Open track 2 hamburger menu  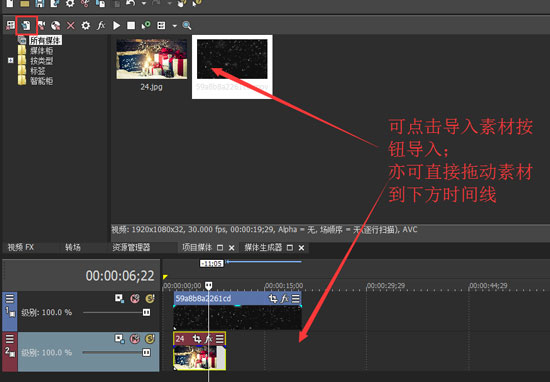point(9,339)
